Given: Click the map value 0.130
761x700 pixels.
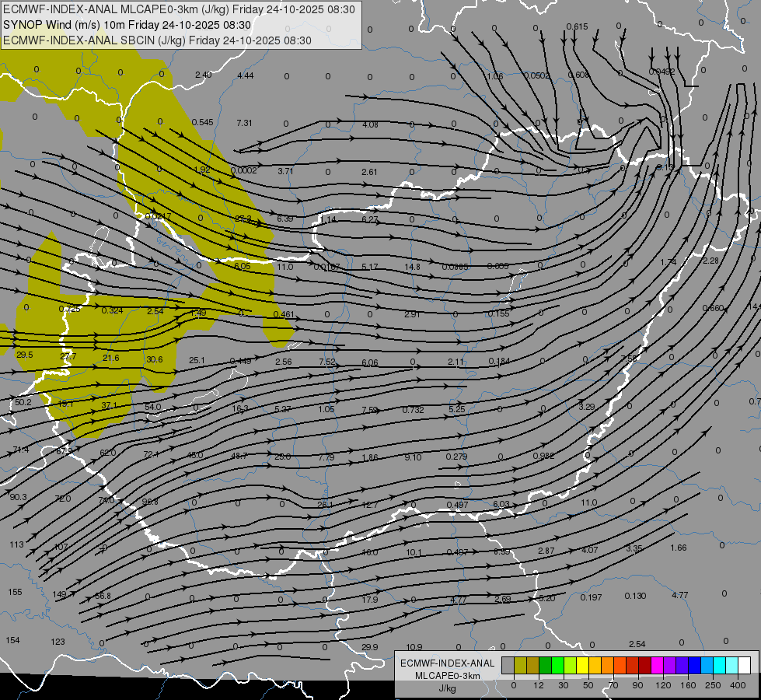Looking at the screenshot, I should pos(635,596).
